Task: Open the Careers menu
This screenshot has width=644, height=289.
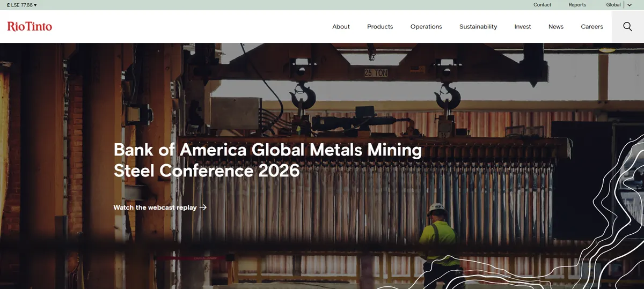Action: (592, 26)
